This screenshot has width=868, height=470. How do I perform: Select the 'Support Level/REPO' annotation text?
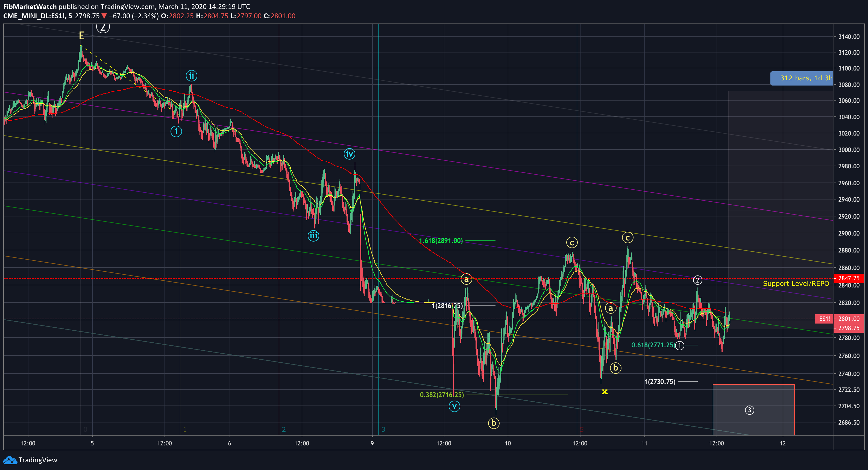tap(796, 283)
